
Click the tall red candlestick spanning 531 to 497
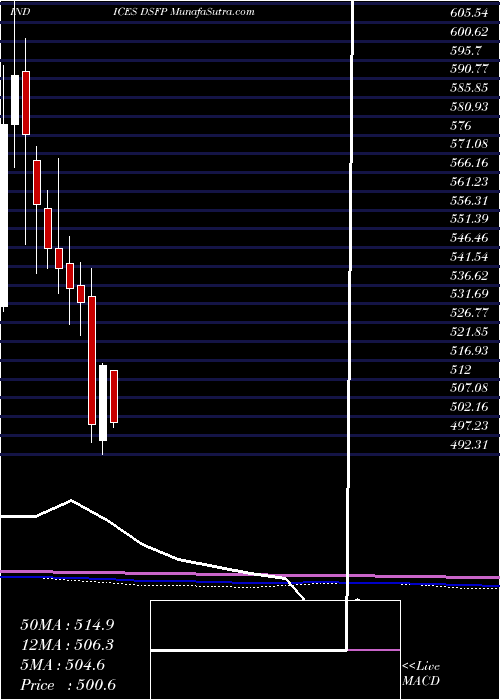92,360
